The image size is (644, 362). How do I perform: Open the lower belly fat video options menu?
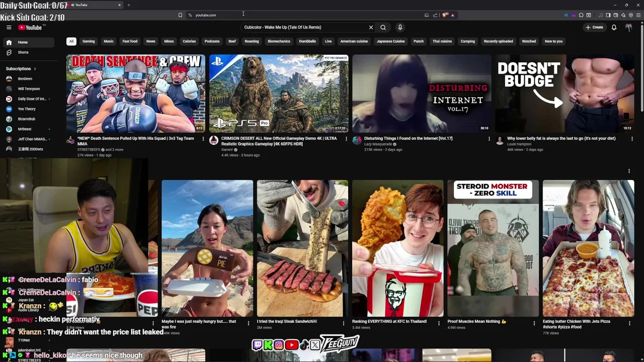tap(632, 139)
